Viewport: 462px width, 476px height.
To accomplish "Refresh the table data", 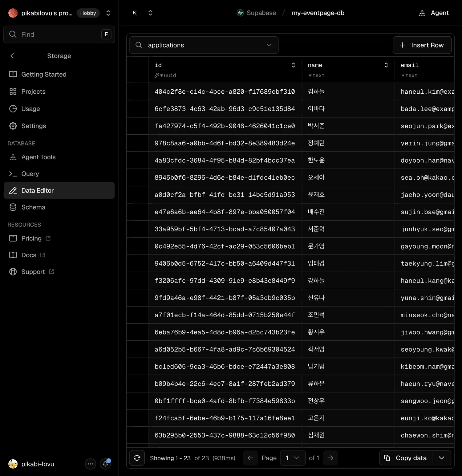I will (x=137, y=458).
